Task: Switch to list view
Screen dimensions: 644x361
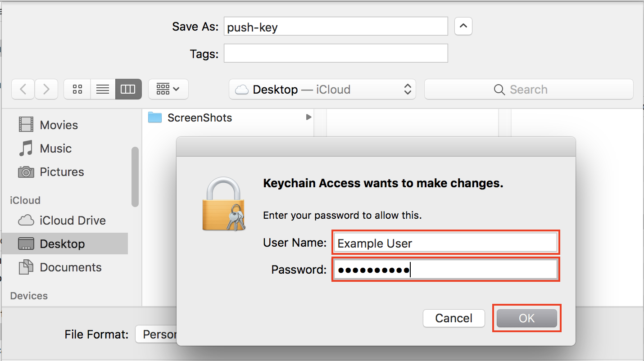Action: coord(103,89)
